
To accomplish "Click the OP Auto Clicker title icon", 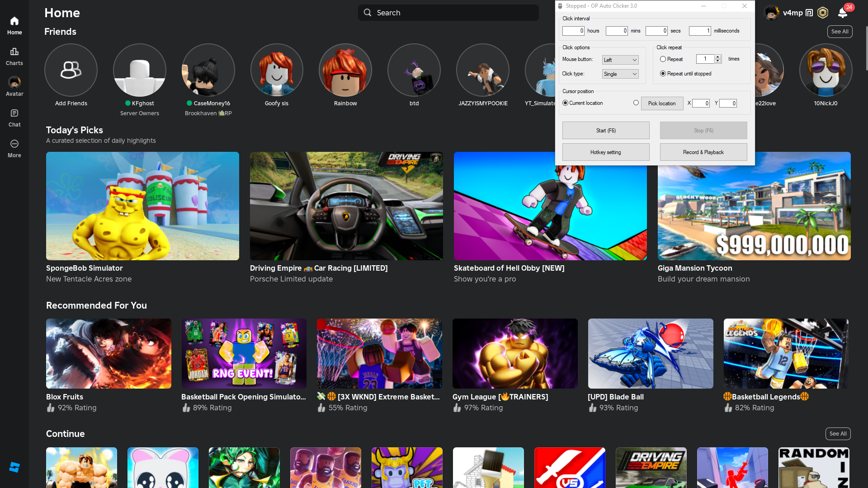I will point(560,6).
